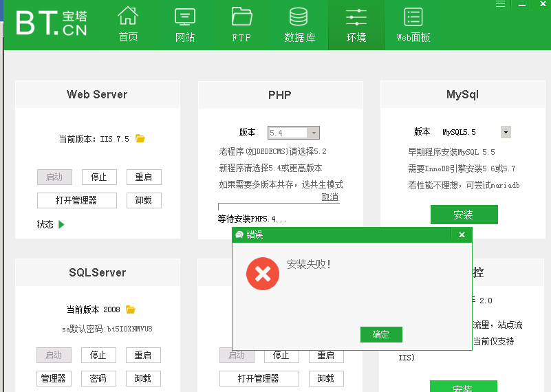Click the red error cross icon
Viewport: 551px width, 392px height.
tap(263, 274)
